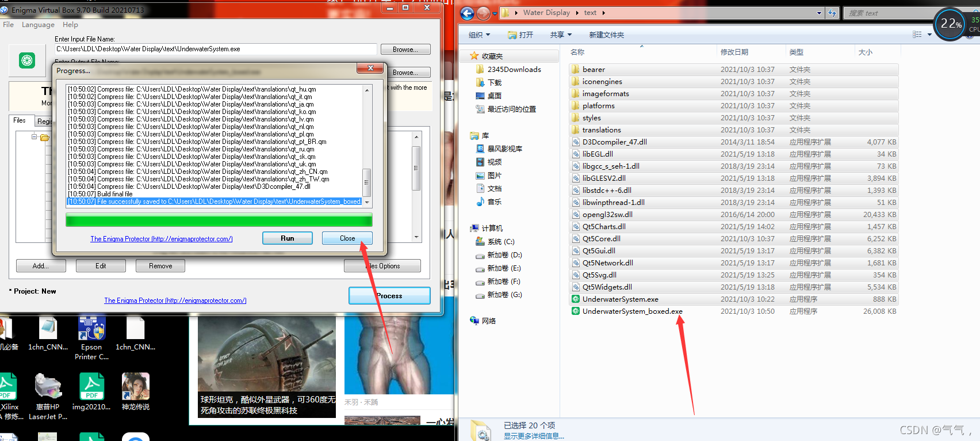Select the UnderwaterSystem.exe application icon

[576, 299]
